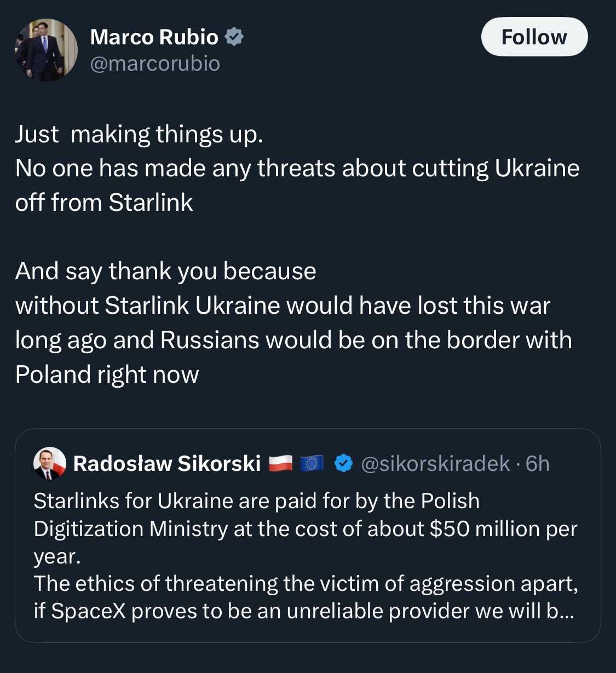
Task: Follow the @marcorubio account
Action: pyautogui.click(x=534, y=37)
